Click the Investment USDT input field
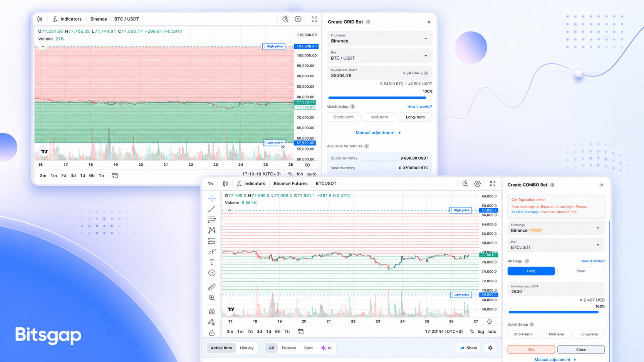The height and width of the screenshot is (362, 644). click(x=379, y=73)
